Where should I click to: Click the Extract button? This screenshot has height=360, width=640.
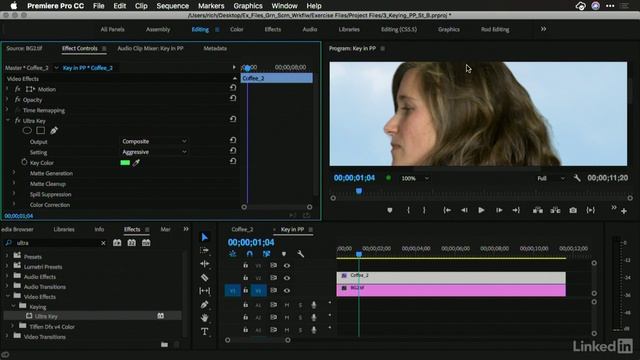(x=555, y=210)
